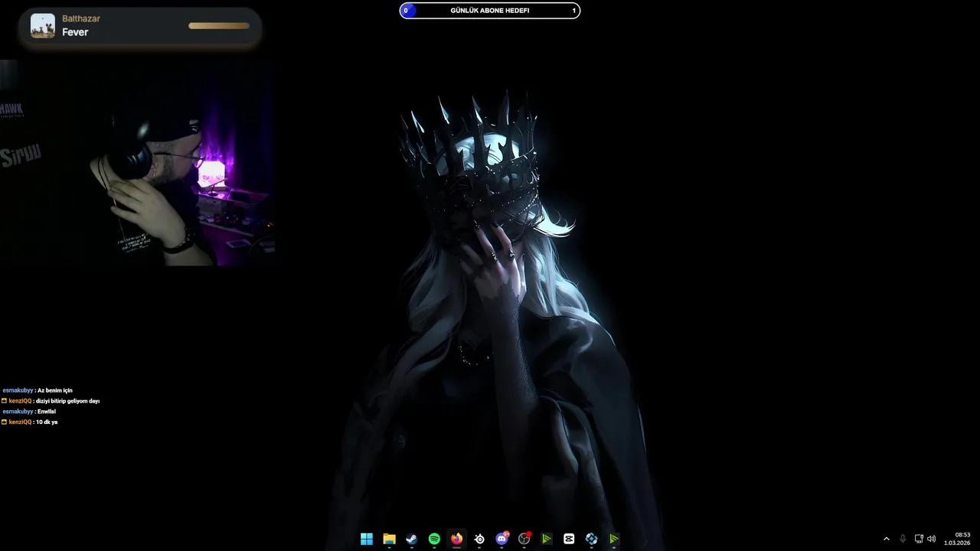Viewport: 980px width, 551px height.
Task: Open the clock and date 08:53 panel
Action: (957, 539)
